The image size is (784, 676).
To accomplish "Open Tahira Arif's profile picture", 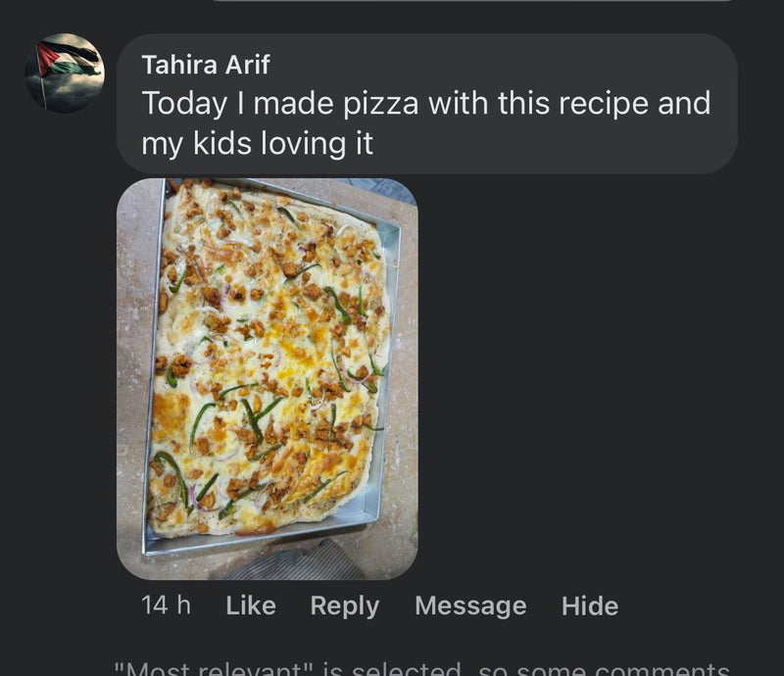I will tap(65, 72).
